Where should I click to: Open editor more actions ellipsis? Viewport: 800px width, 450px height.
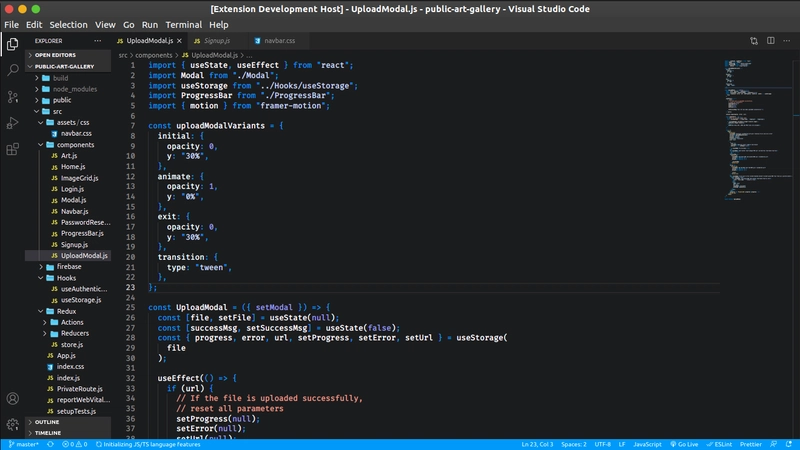[x=787, y=41]
